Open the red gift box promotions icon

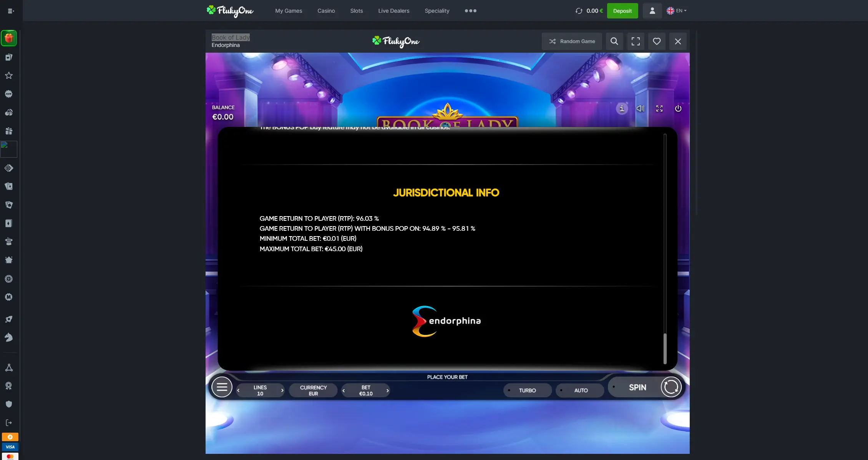point(9,38)
